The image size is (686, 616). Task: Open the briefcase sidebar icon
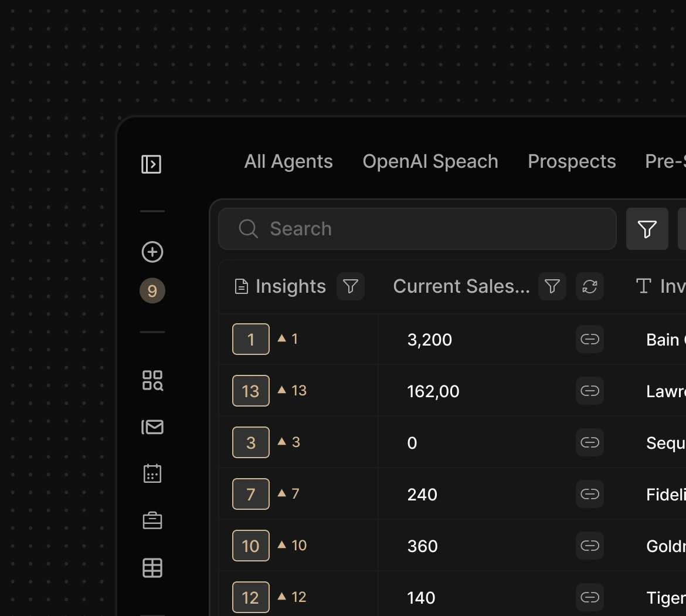tap(152, 520)
